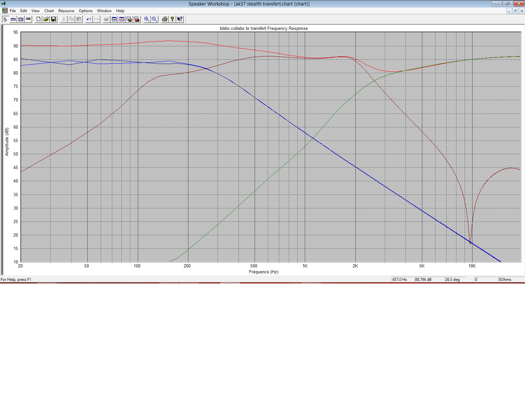
Task: Restore the inner chart document window
Action: (x=515, y=11)
